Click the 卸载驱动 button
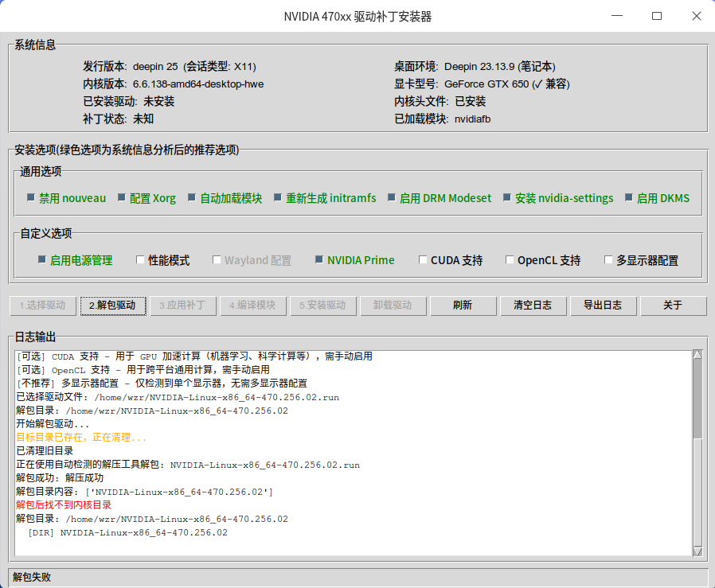 click(x=393, y=306)
